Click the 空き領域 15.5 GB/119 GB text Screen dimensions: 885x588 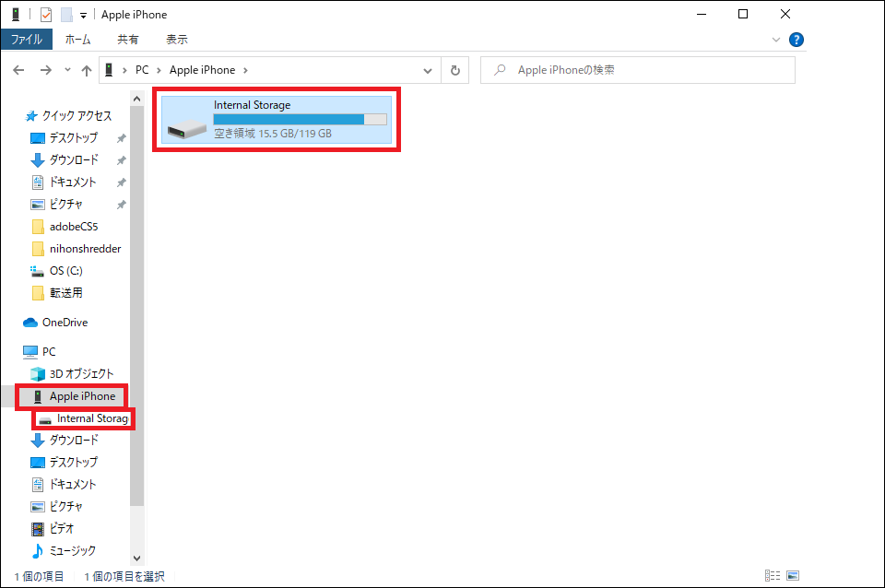click(x=273, y=134)
